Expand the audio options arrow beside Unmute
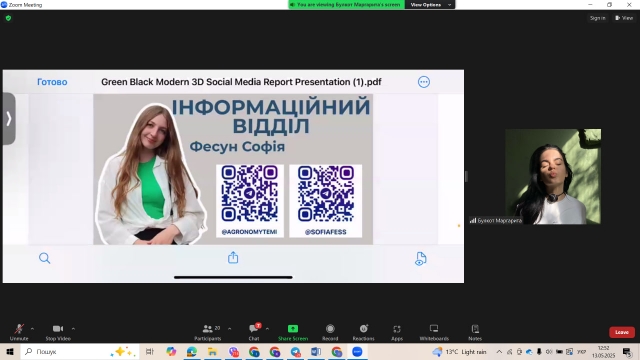640x360 pixels. 32,329
